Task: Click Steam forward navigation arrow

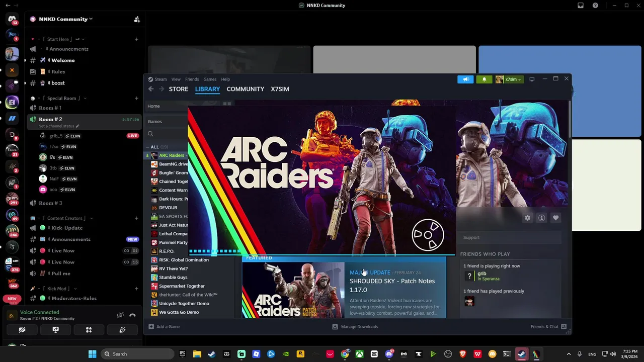Action: pyautogui.click(x=162, y=89)
